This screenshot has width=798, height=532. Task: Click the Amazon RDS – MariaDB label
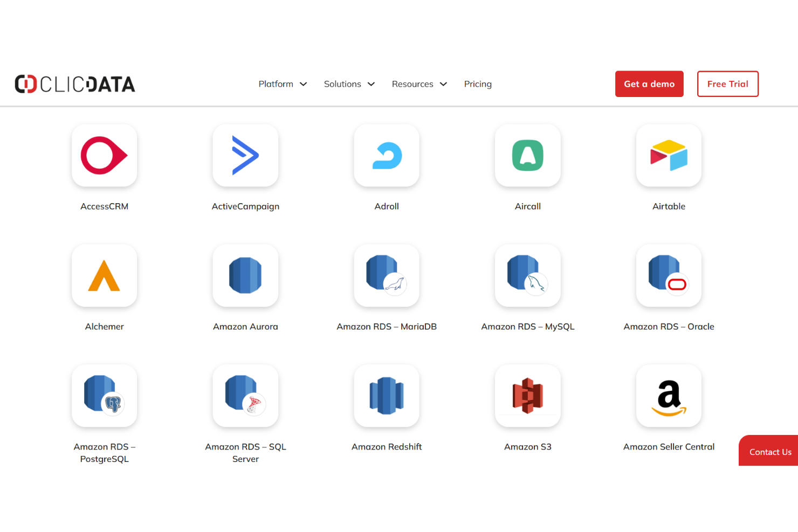pyautogui.click(x=387, y=327)
